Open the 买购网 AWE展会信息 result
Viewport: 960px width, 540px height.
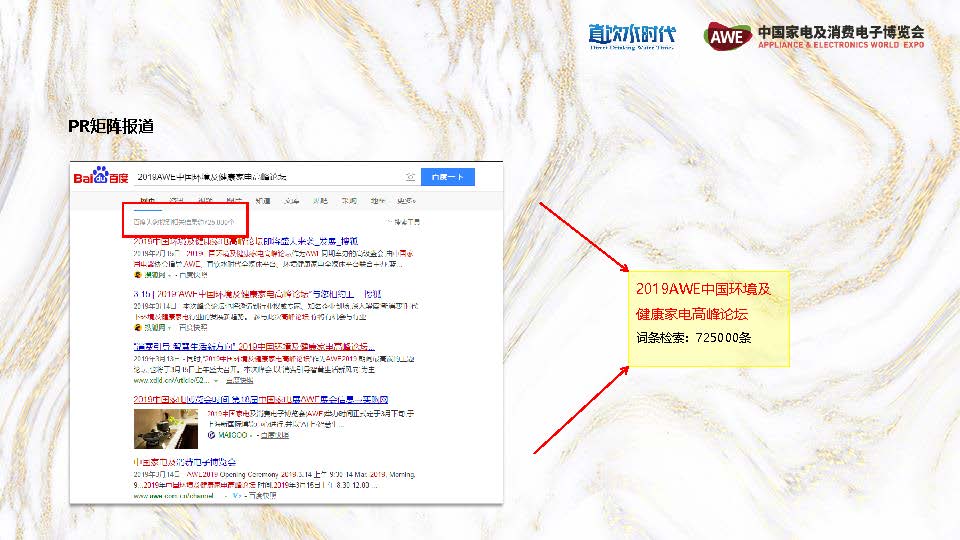pyautogui.click(x=261, y=399)
